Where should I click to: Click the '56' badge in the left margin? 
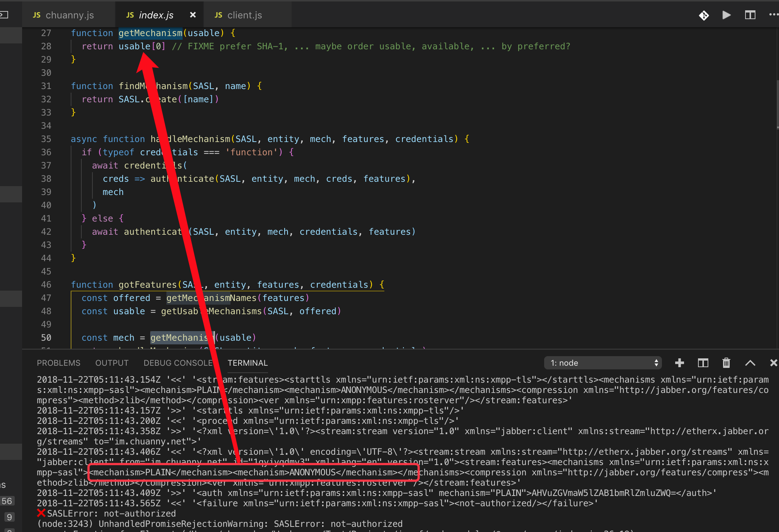7,501
